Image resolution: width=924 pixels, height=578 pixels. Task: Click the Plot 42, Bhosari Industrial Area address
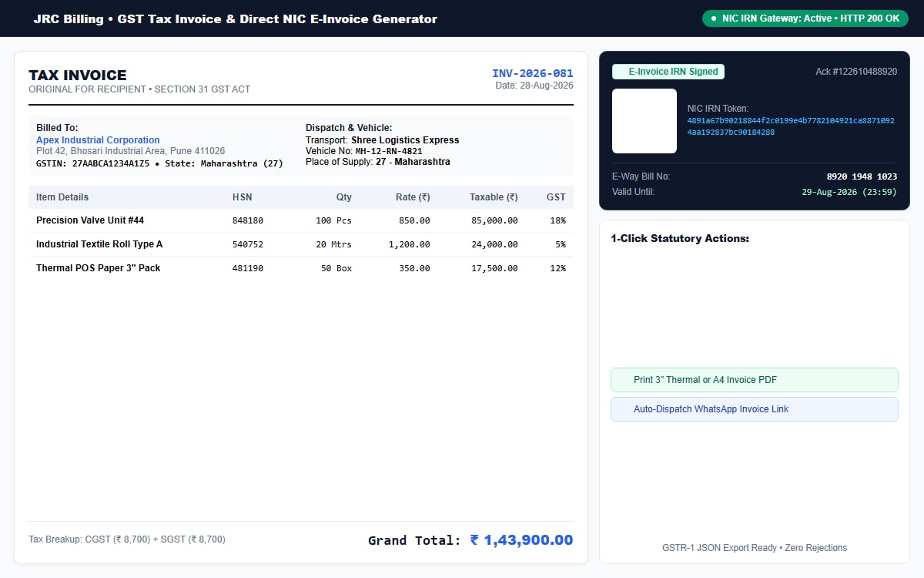pyautogui.click(x=131, y=151)
